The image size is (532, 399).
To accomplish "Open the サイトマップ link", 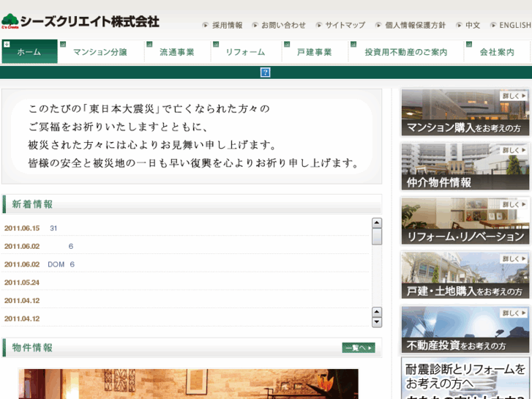I will tap(345, 26).
